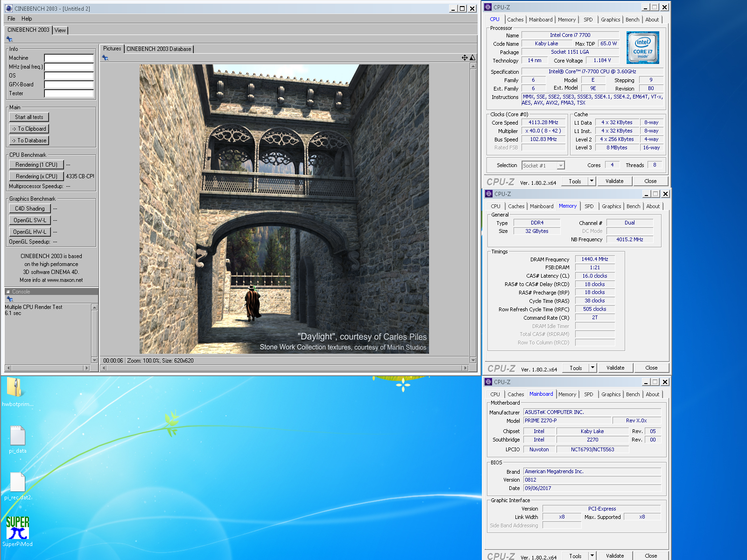Open the Help menu in CINEBENCH

27,19
